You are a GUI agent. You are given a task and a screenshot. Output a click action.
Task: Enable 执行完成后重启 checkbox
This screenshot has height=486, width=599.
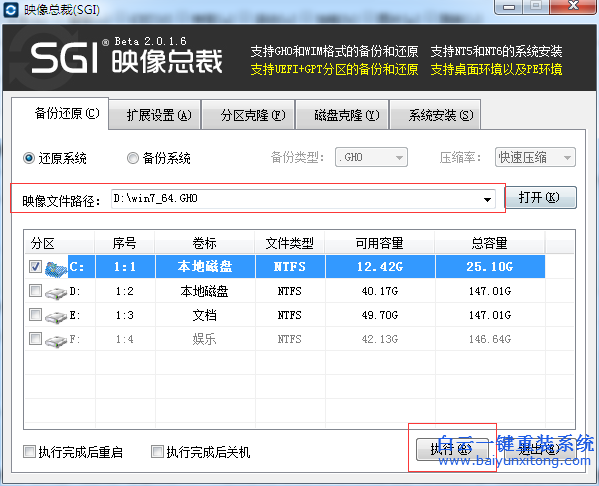(x=29, y=451)
